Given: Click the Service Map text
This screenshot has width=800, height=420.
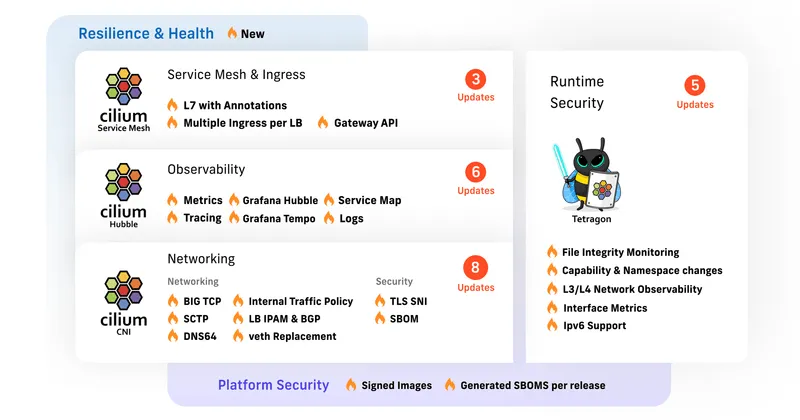Looking at the screenshot, I should (369, 200).
